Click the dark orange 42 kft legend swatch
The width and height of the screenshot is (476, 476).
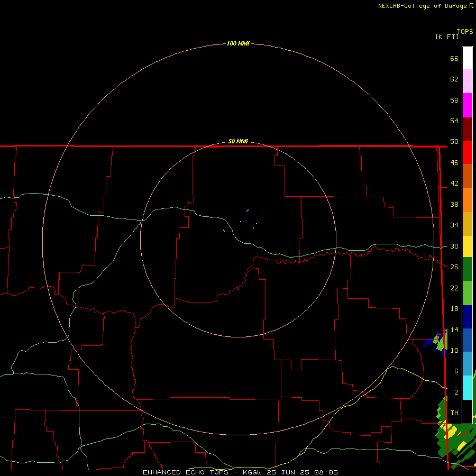[x=467, y=176]
